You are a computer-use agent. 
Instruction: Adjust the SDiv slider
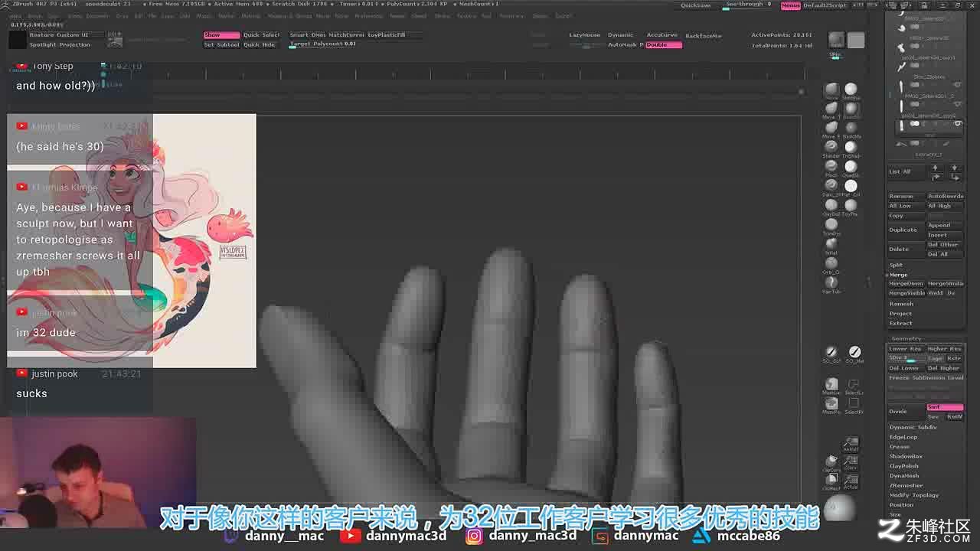point(906,358)
